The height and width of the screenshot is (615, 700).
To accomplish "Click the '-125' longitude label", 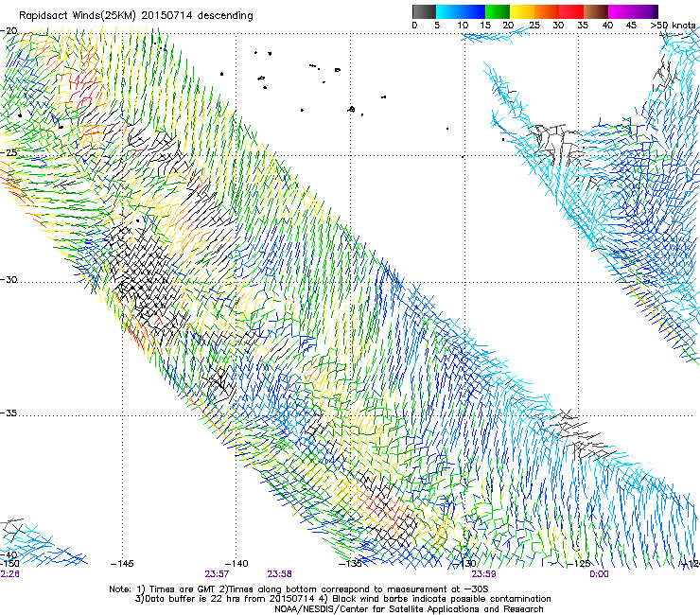I will pos(579,564).
